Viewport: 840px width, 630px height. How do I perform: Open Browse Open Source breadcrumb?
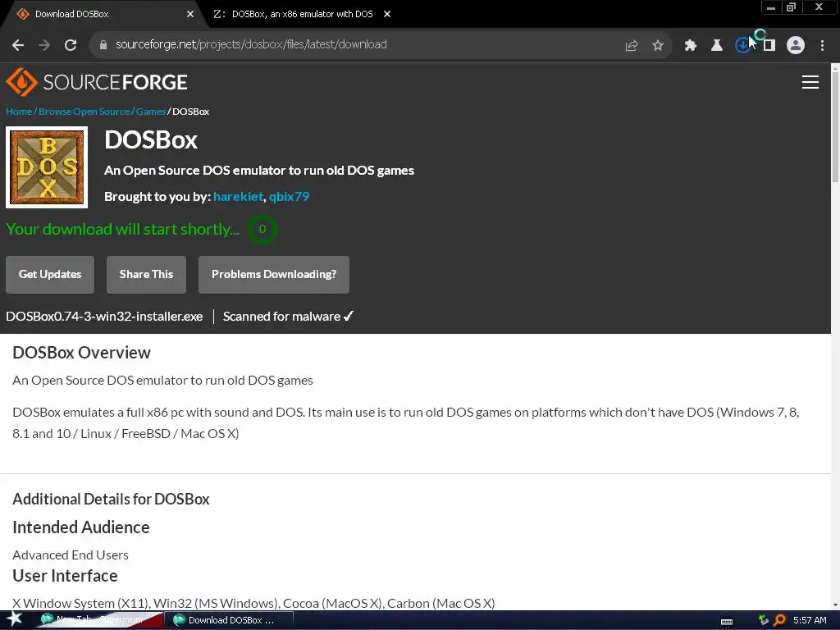pyautogui.click(x=84, y=112)
